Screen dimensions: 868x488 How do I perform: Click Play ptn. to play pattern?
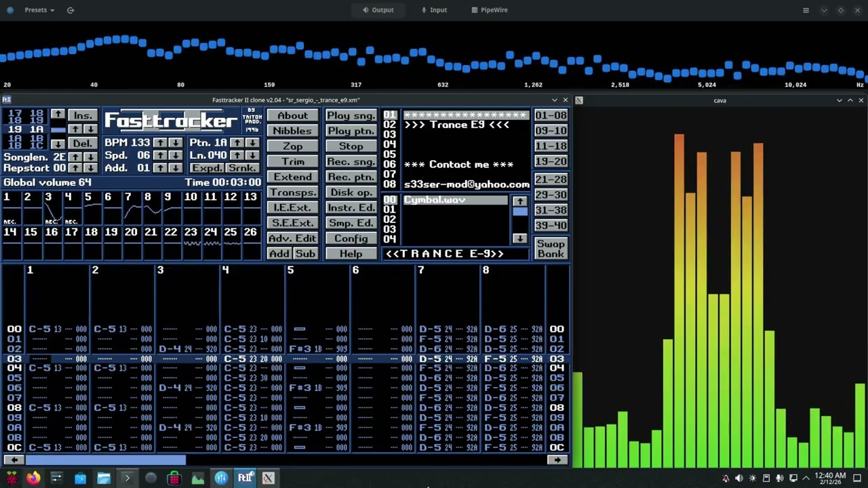tap(351, 131)
